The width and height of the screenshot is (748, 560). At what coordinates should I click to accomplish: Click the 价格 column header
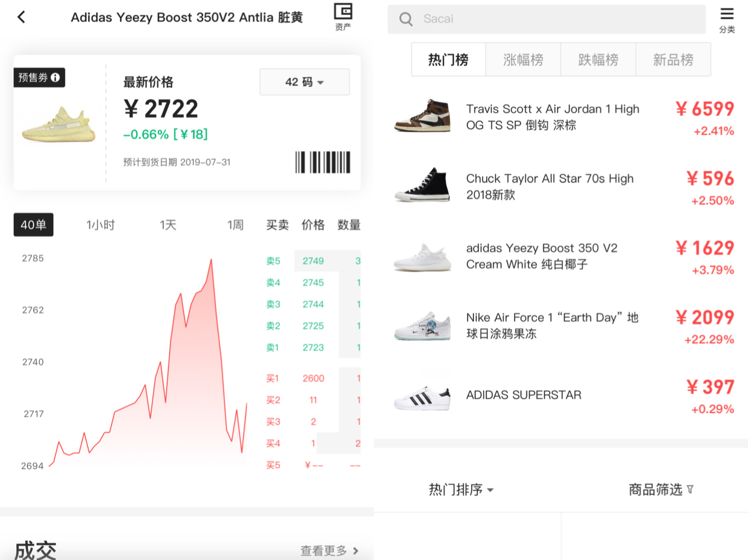click(x=313, y=225)
